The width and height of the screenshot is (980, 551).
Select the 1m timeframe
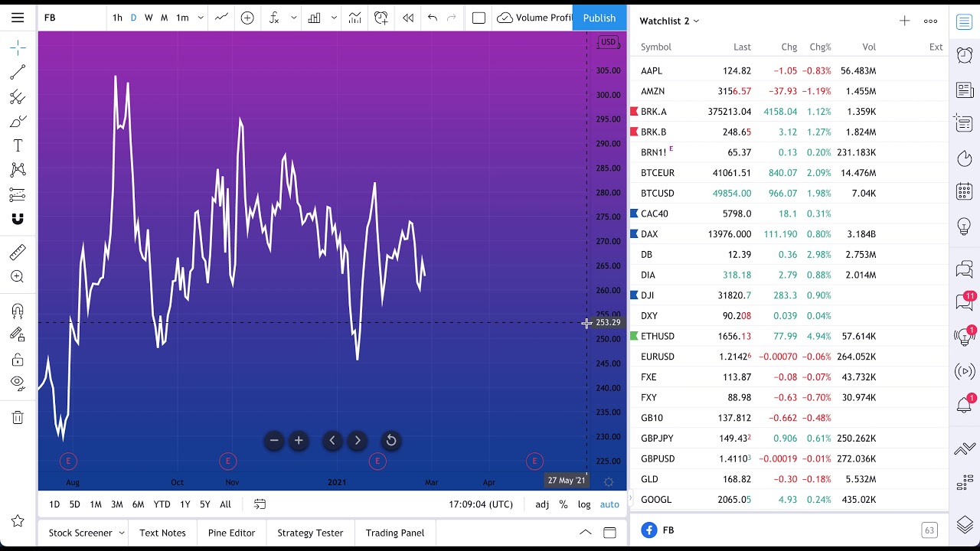(182, 18)
